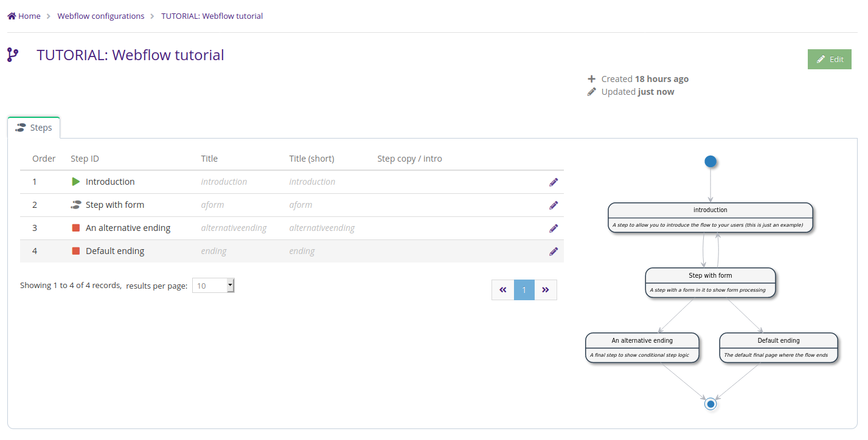Go to the previous page of results
This screenshot has width=868, height=440.
point(503,290)
